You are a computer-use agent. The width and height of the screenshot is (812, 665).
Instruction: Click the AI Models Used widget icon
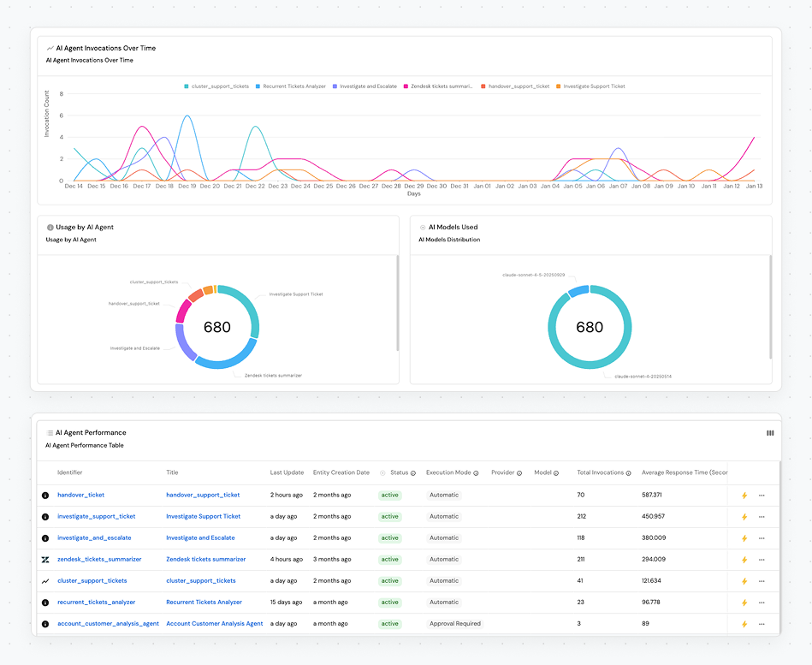pos(423,228)
